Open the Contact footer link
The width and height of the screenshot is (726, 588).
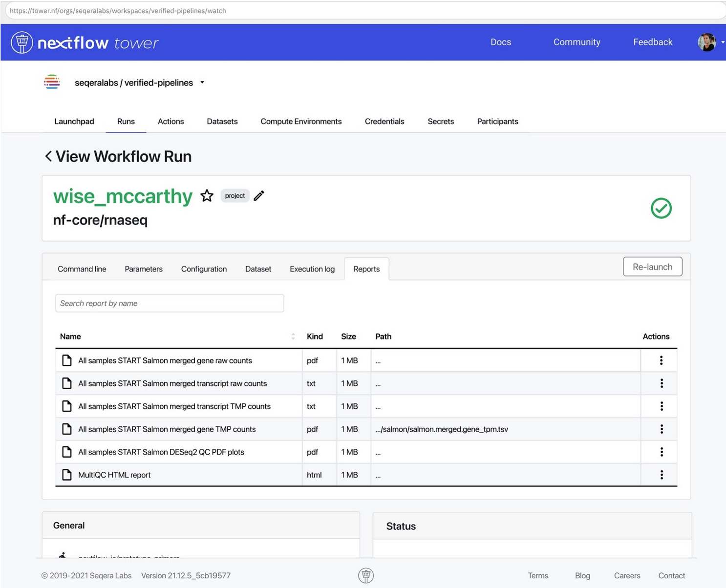coord(672,576)
